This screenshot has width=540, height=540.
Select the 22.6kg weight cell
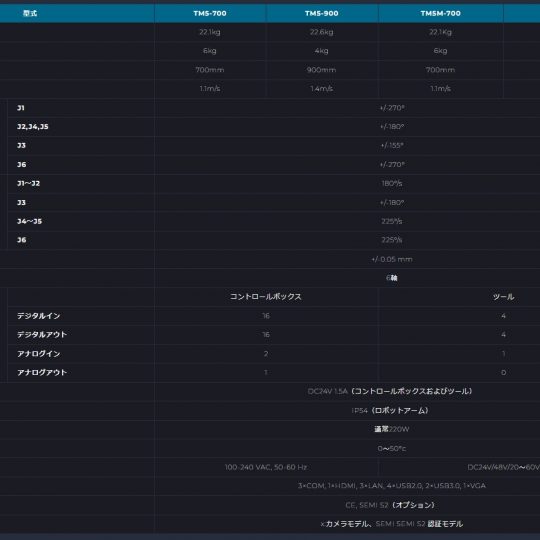tap(321, 32)
